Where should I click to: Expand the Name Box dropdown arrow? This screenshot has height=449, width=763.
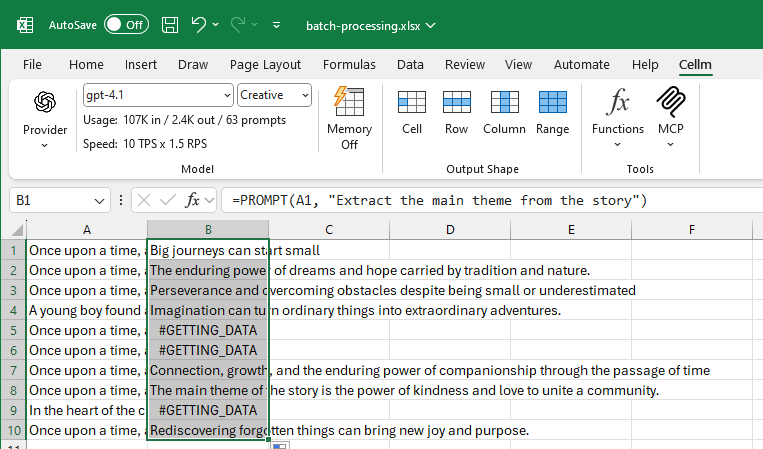pyautogui.click(x=100, y=200)
